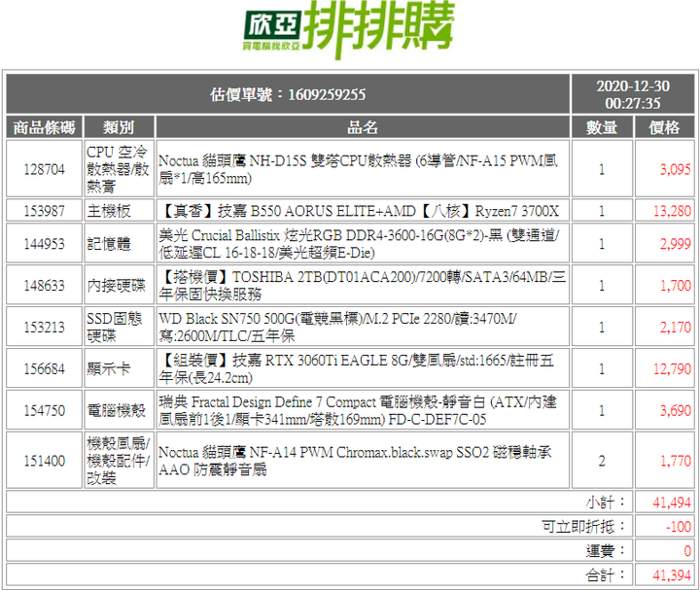The width and height of the screenshot is (700, 590).
Task: Select quotation number 1609259255 header
Action: 288,94
